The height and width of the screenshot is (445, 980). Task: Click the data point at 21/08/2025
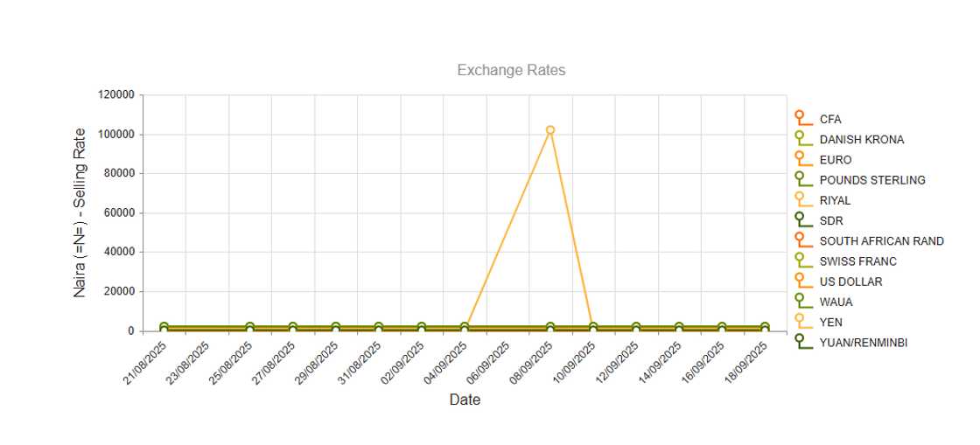click(x=164, y=327)
